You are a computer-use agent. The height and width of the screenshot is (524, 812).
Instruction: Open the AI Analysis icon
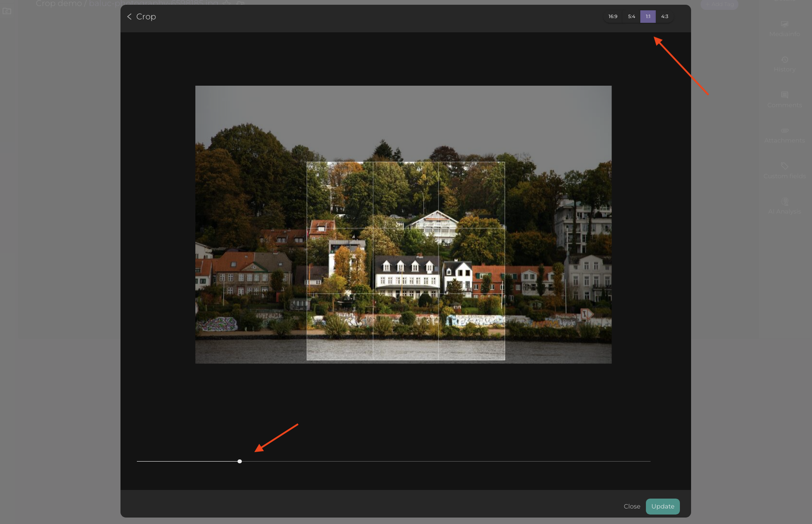[784, 202]
